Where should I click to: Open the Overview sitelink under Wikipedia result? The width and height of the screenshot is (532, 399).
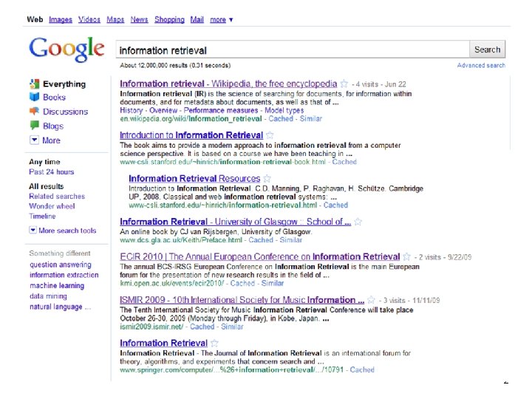(163, 110)
